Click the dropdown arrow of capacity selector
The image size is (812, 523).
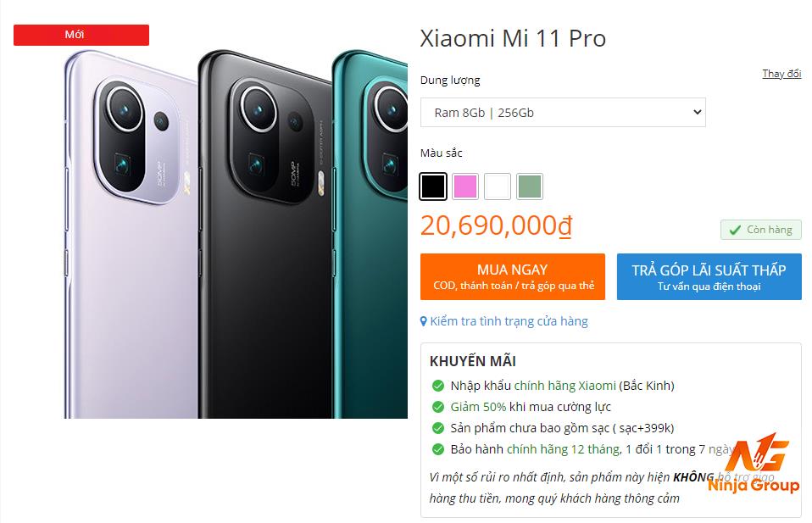(697, 112)
